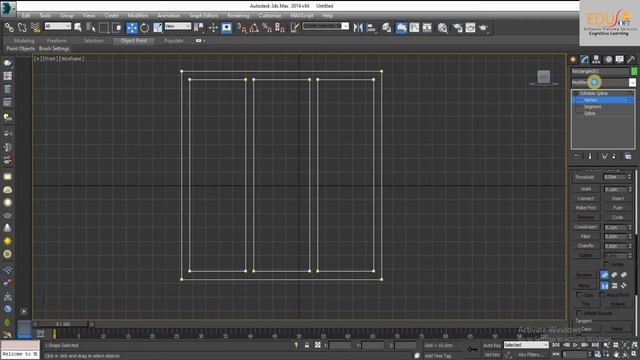Open the Named Selection Sets dropdown

pos(326,26)
